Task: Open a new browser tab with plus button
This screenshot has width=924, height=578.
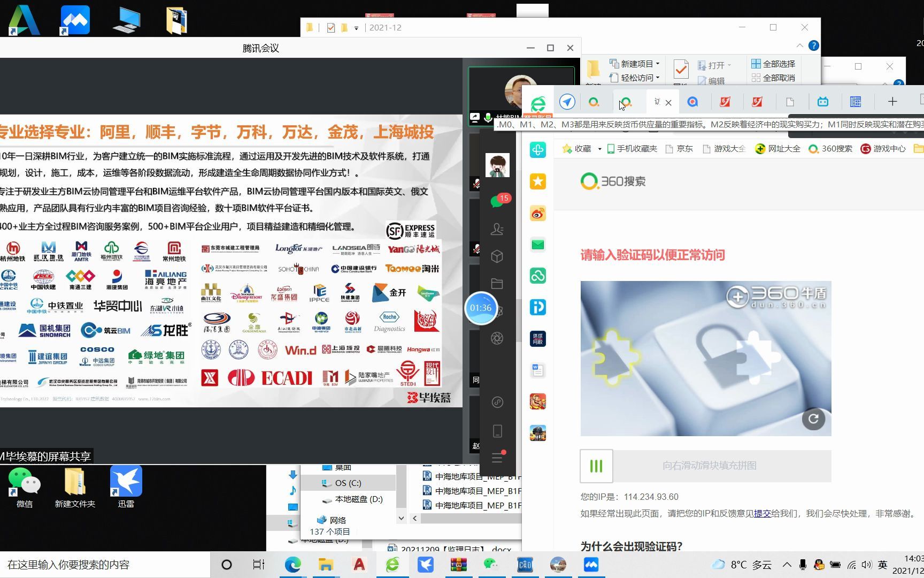Action: click(x=892, y=102)
